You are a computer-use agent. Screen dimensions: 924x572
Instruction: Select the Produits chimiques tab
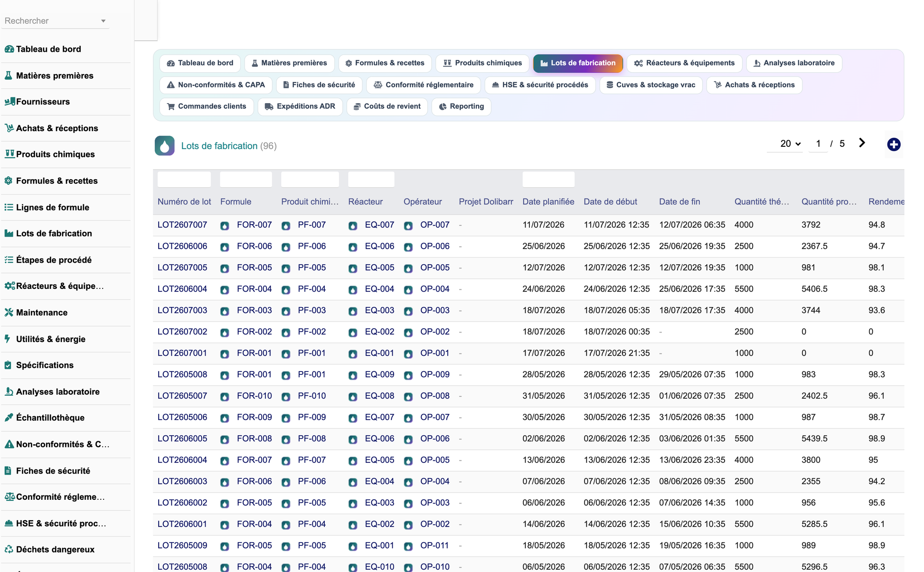(x=482, y=63)
